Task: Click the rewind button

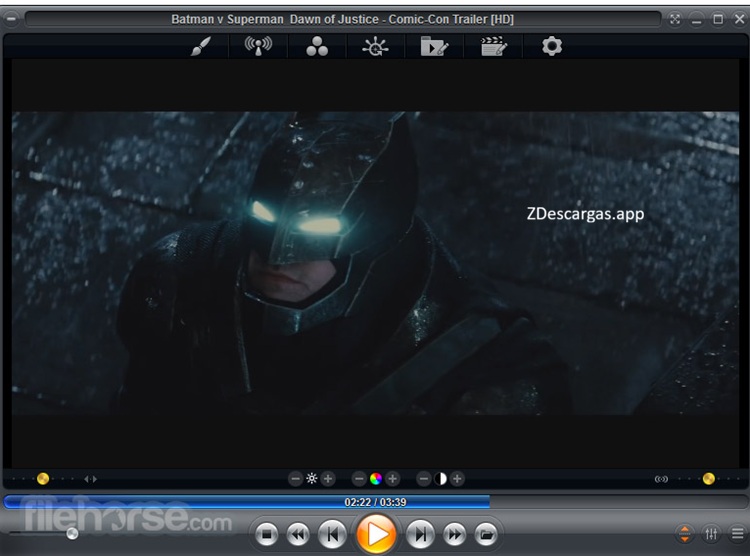Action: (x=298, y=534)
